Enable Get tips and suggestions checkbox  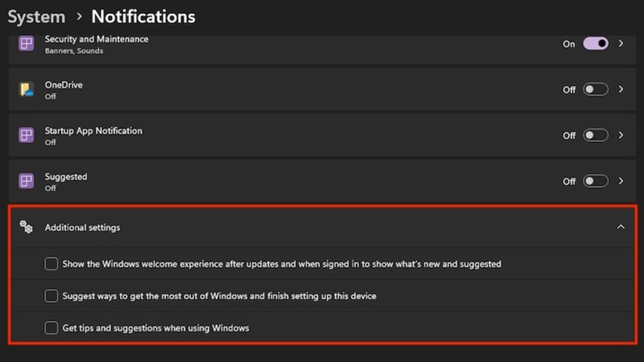pos(51,327)
